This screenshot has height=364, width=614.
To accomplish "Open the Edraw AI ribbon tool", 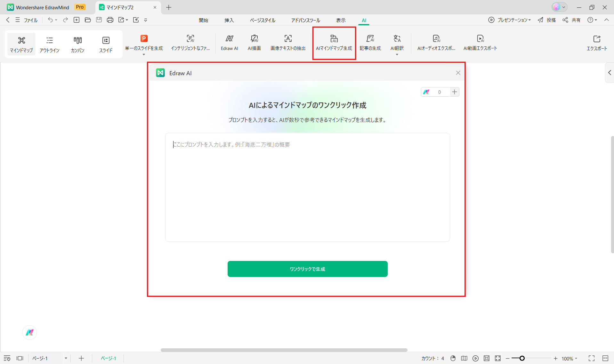I will 230,43.
